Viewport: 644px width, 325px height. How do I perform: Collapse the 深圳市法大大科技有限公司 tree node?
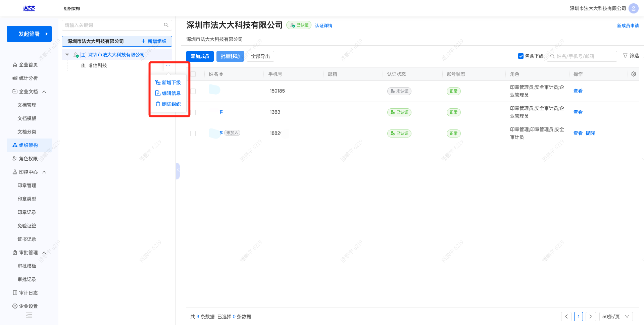(x=67, y=55)
